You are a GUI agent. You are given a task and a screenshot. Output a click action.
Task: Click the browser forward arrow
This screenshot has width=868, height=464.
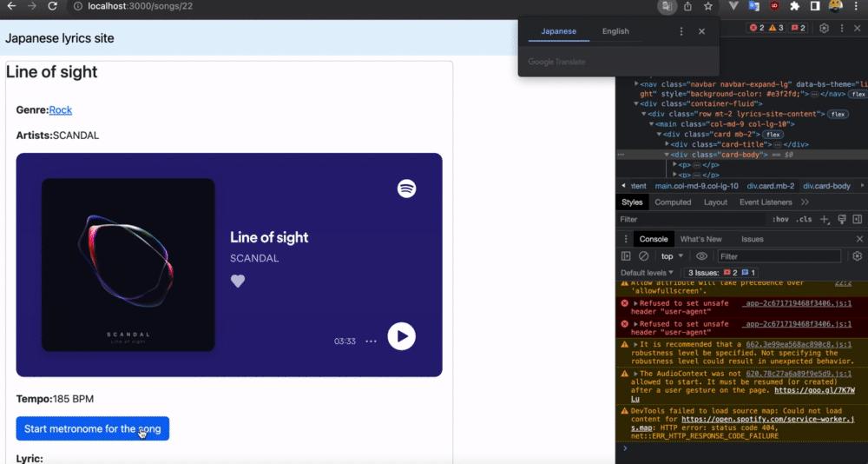32,6
